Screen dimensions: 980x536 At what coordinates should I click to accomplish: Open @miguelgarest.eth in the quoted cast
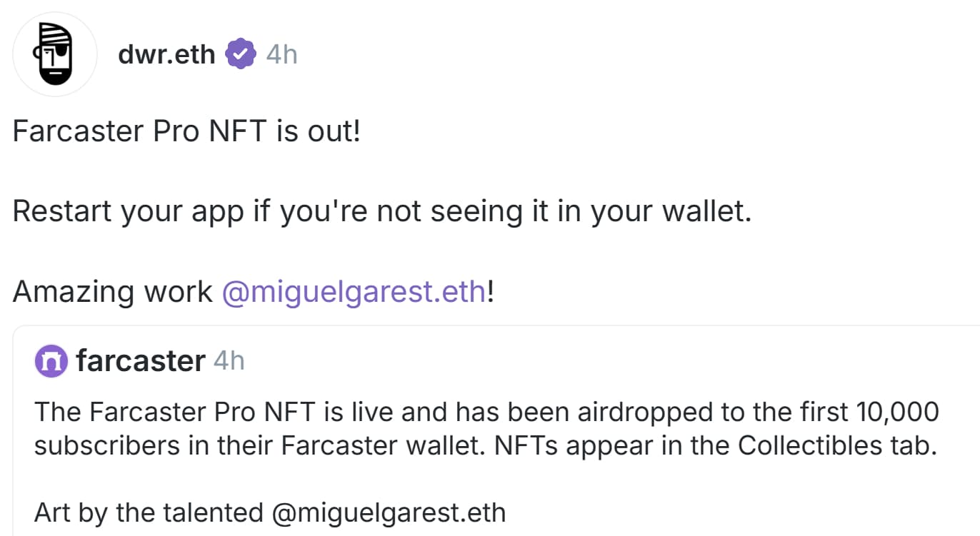click(x=389, y=512)
